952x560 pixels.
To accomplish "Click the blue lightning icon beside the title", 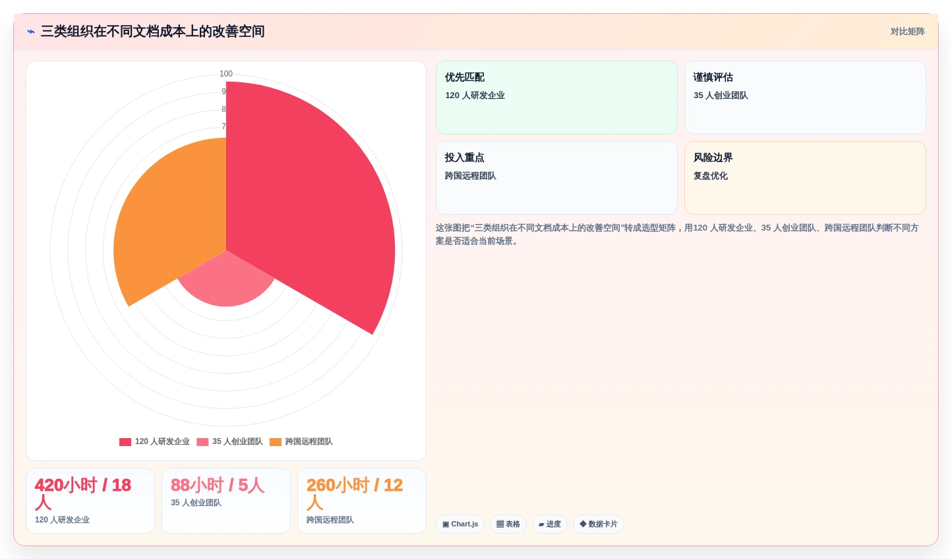I will 31,32.
